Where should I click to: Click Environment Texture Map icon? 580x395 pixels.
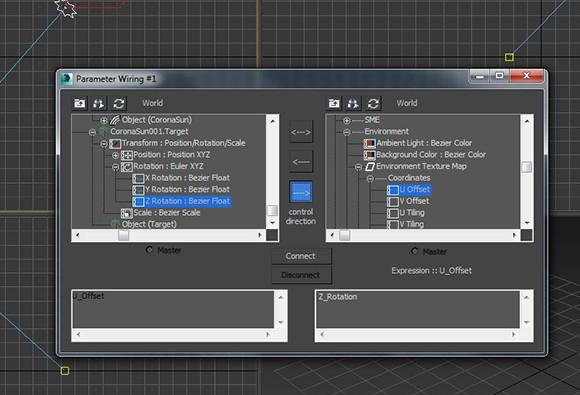point(370,167)
